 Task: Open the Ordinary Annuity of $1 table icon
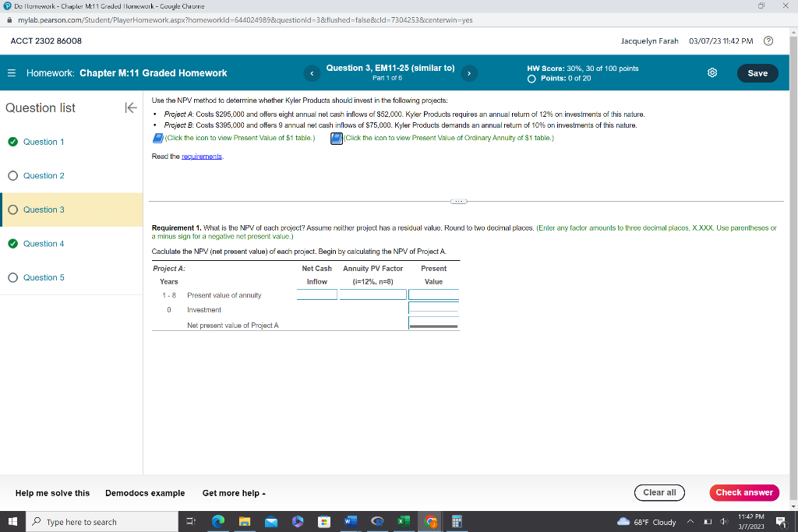click(337, 138)
